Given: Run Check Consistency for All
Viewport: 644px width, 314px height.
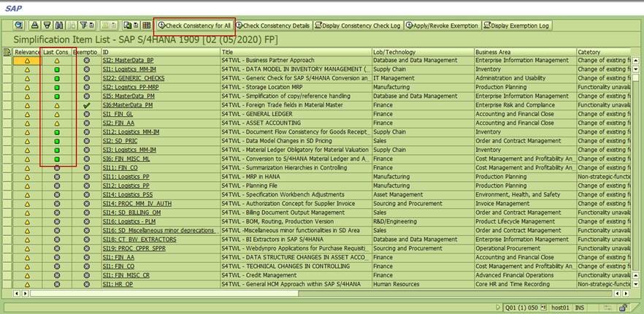Looking at the screenshot, I should click(194, 26).
